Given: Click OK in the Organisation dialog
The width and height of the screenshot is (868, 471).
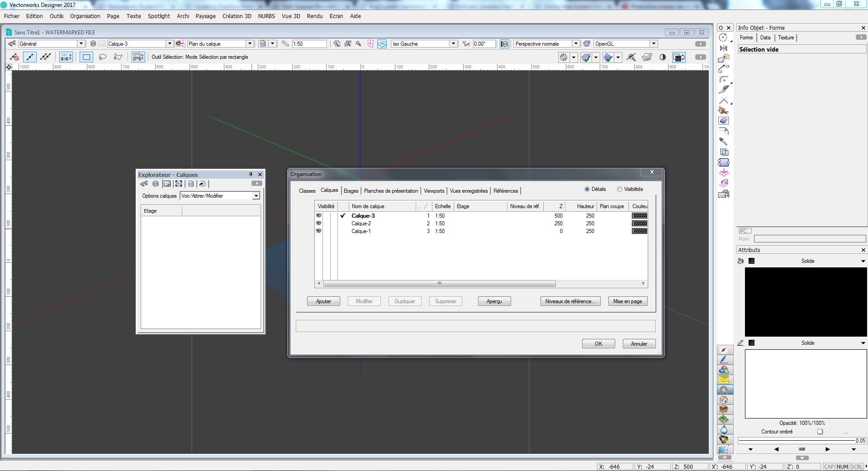Looking at the screenshot, I should pyautogui.click(x=598, y=343).
